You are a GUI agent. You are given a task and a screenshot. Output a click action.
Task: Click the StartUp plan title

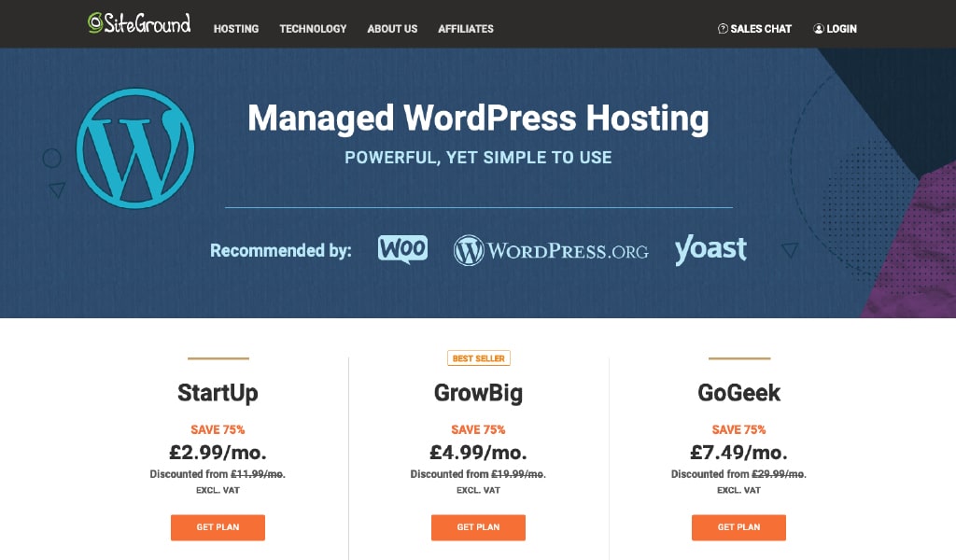[x=218, y=393]
